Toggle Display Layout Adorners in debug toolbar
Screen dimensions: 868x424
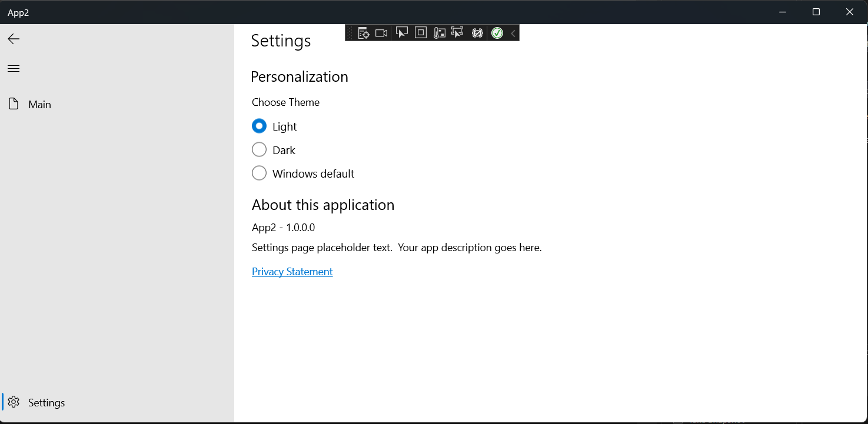click(x=421, y=33)
